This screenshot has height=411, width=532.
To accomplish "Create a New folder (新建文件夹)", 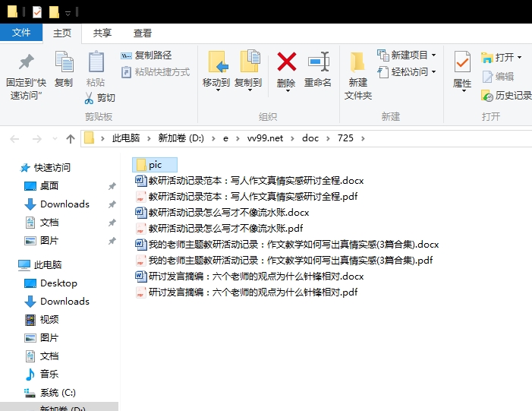I will tap(358, 76).
